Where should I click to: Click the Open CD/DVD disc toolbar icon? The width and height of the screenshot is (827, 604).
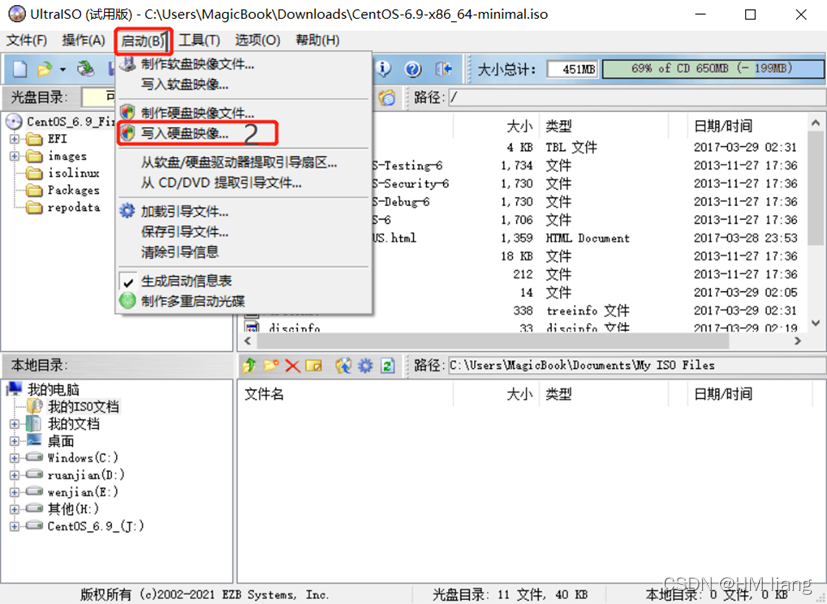click(x=85, y=69)
